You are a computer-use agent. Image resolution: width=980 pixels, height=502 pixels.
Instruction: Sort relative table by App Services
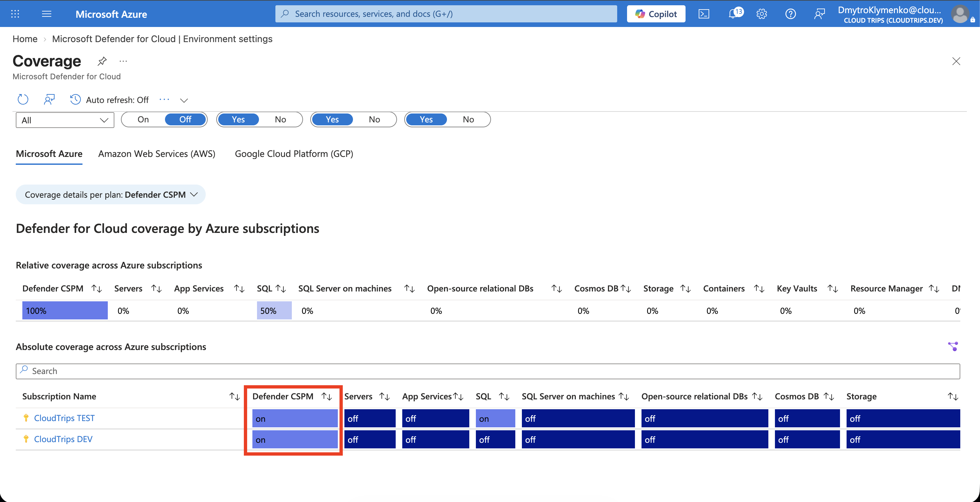click(239, 289)
